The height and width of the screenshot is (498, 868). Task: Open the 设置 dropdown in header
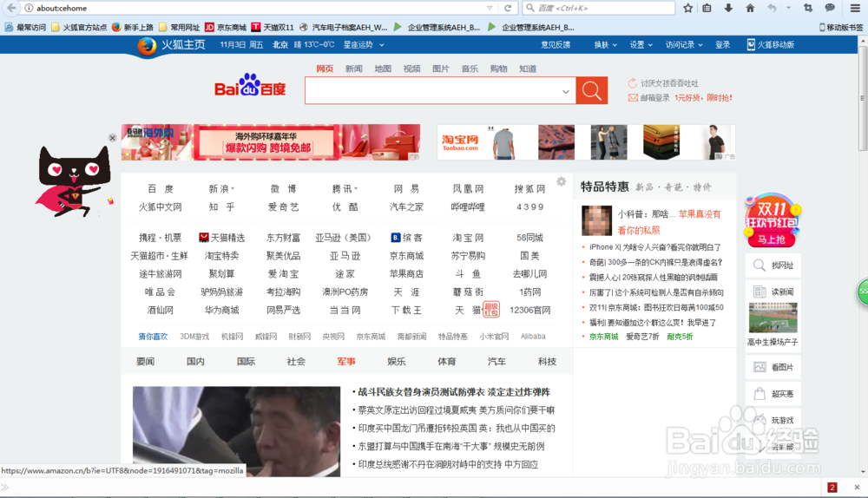click(x=641, y=45)
